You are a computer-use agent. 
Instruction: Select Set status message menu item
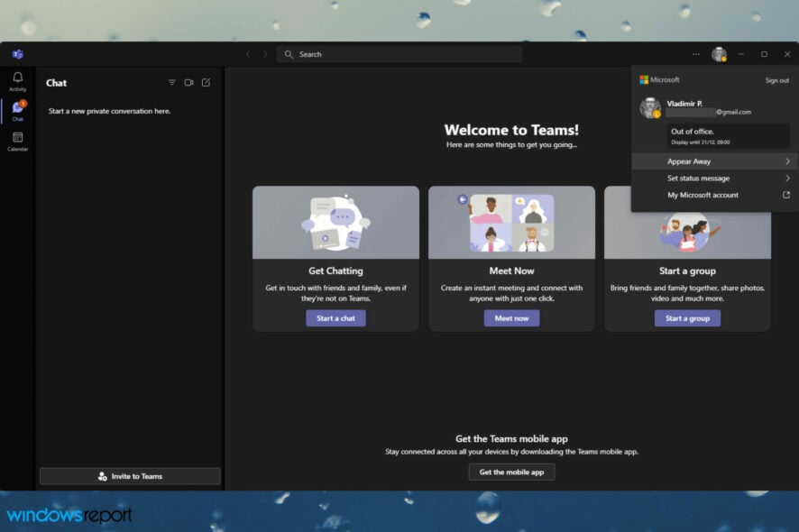point(714,178)
